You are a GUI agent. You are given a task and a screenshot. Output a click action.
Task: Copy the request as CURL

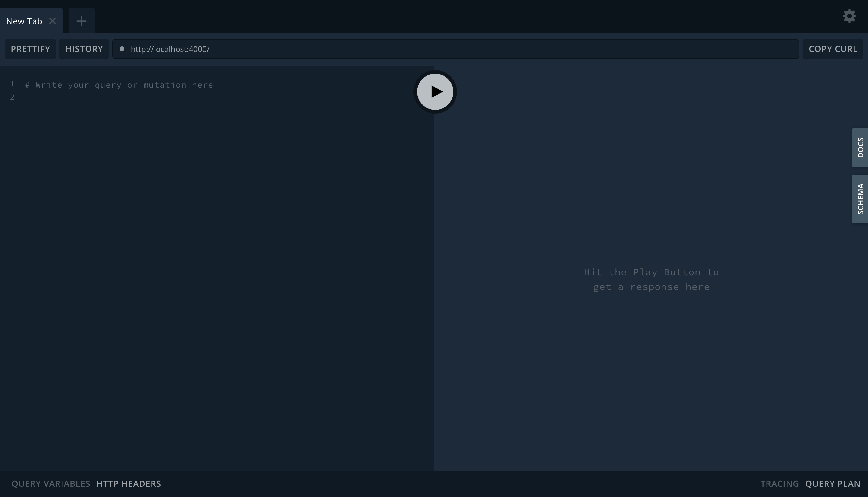pyautogui.click(x=833, y=49)
